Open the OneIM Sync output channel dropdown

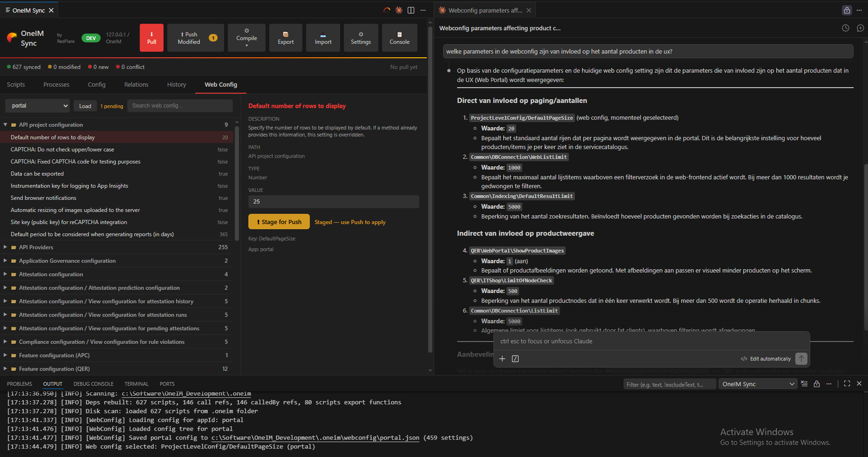(759, 384)
